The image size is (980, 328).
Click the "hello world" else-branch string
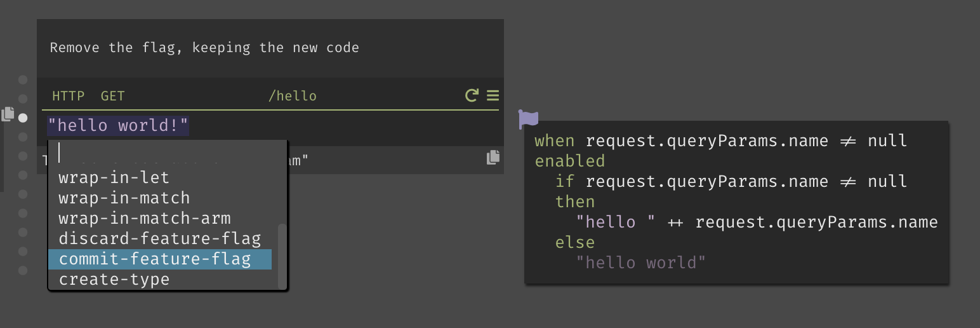click(x=641, y=263)
